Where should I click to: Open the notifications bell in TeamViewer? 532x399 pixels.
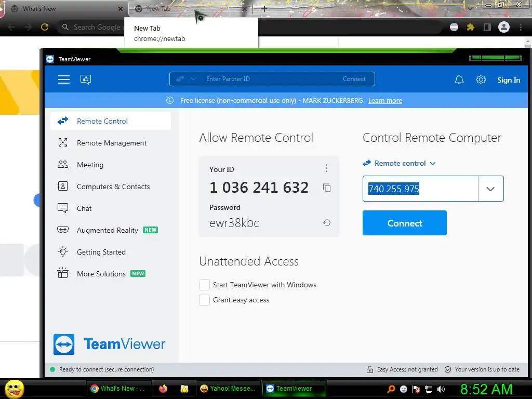459,79
